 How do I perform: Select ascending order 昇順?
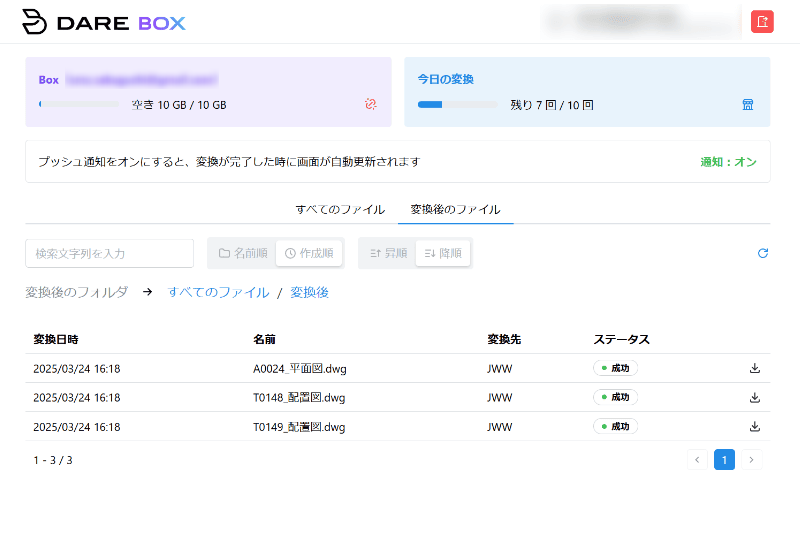[x=388, y=253]
